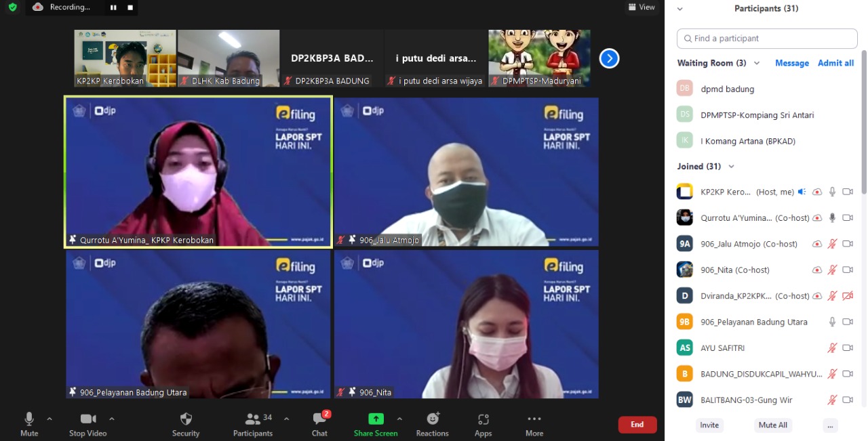Click the Find a participant search field
868x441 pixels.
pyautogui.click(x=767, y=39)
